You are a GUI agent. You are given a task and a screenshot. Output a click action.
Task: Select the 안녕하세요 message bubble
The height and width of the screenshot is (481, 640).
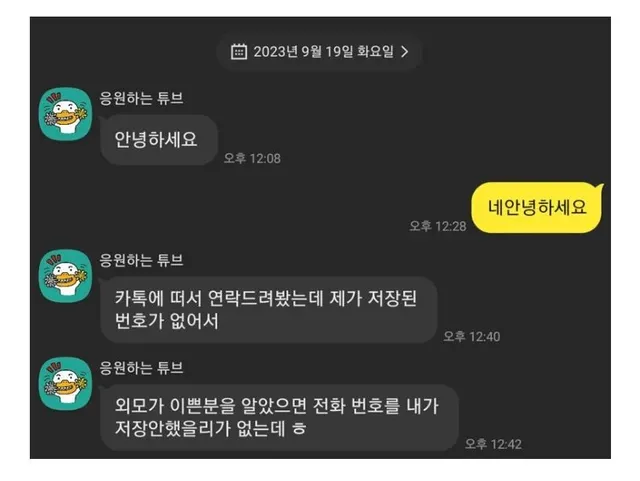[x=159, y=140]
